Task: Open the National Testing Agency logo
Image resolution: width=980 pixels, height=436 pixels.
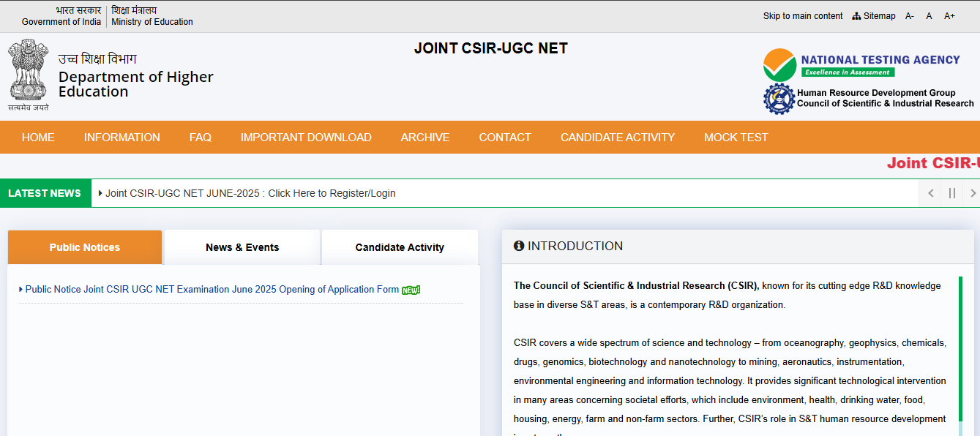Action: pos(861,65)
